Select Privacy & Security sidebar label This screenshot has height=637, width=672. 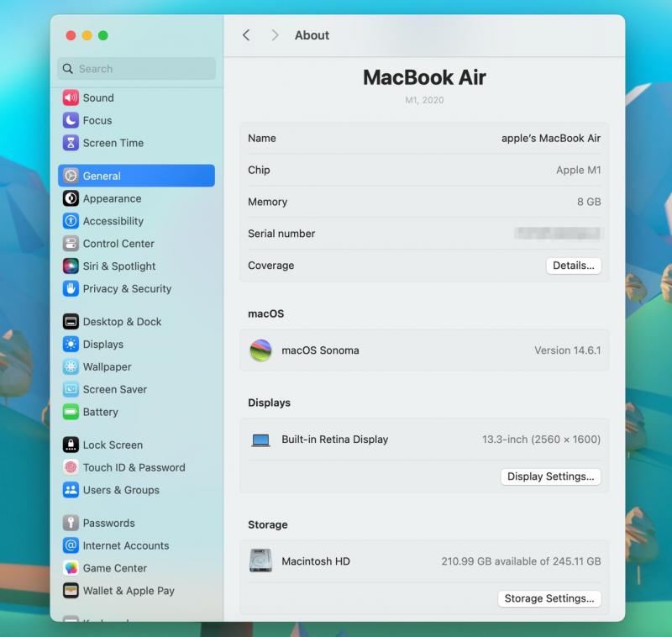coord(128,289)
